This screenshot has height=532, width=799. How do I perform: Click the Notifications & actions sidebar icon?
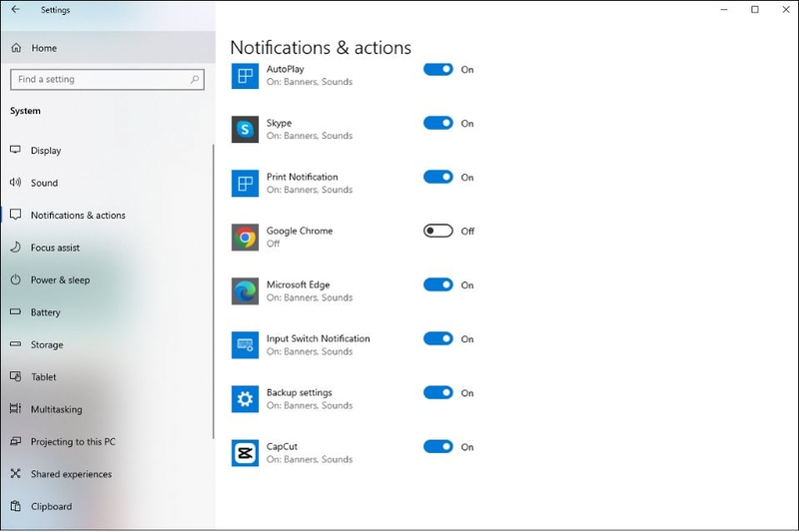16,215
